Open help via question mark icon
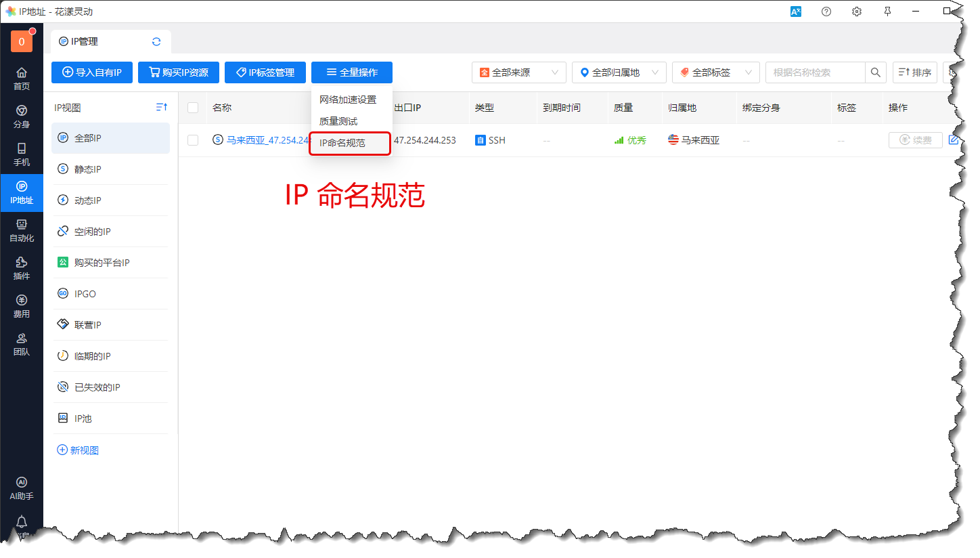Screen dimensions: 980x558 pos(826,12)
